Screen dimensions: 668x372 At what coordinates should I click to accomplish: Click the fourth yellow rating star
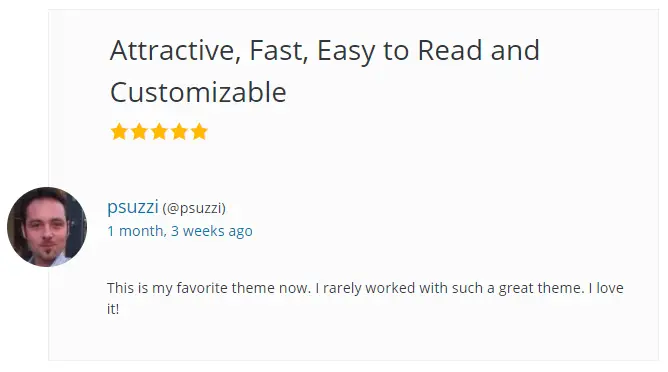pyautogui.click(x=179, y=132)
